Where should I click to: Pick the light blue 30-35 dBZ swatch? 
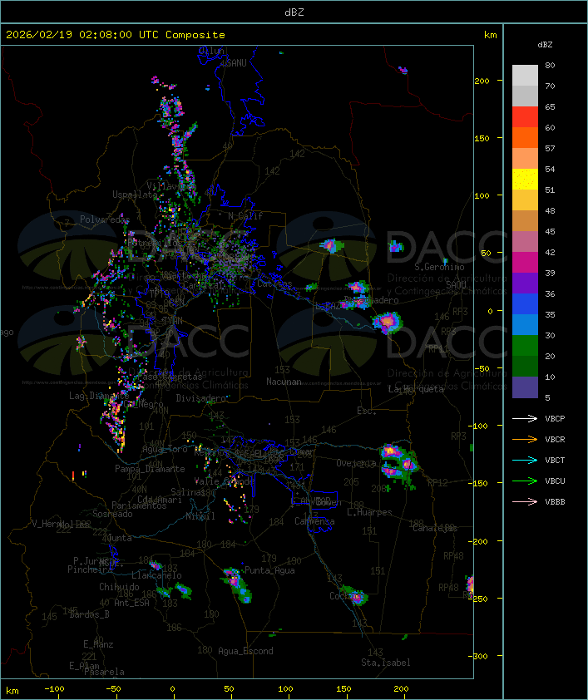[x=525, y=324]
